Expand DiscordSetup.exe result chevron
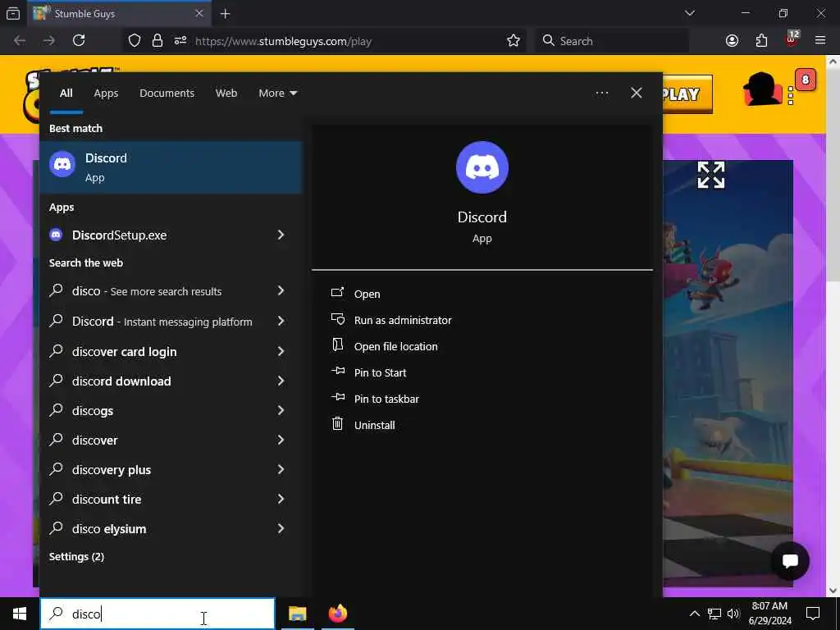The image size is (840, 630). coord(281,235)
